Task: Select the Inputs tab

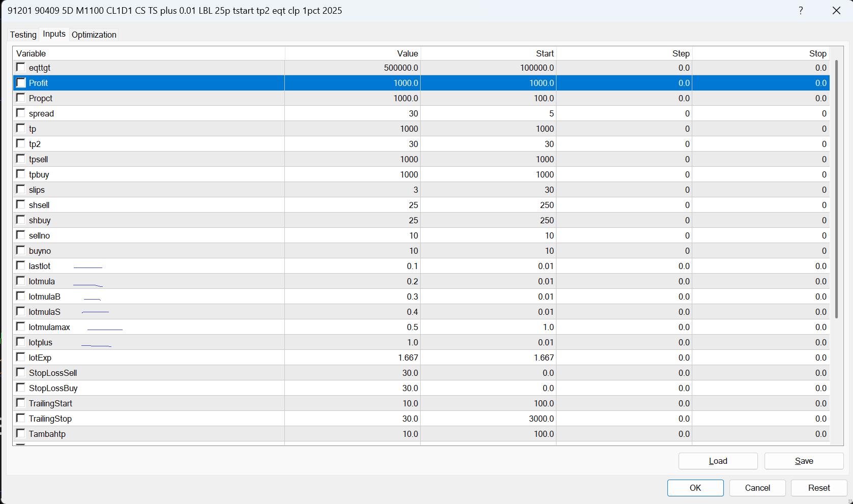Action: (x=54, y=34)
